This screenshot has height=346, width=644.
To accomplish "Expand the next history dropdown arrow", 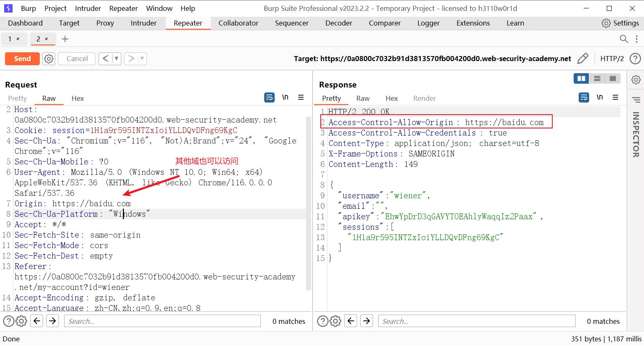I will click(142, 59).
